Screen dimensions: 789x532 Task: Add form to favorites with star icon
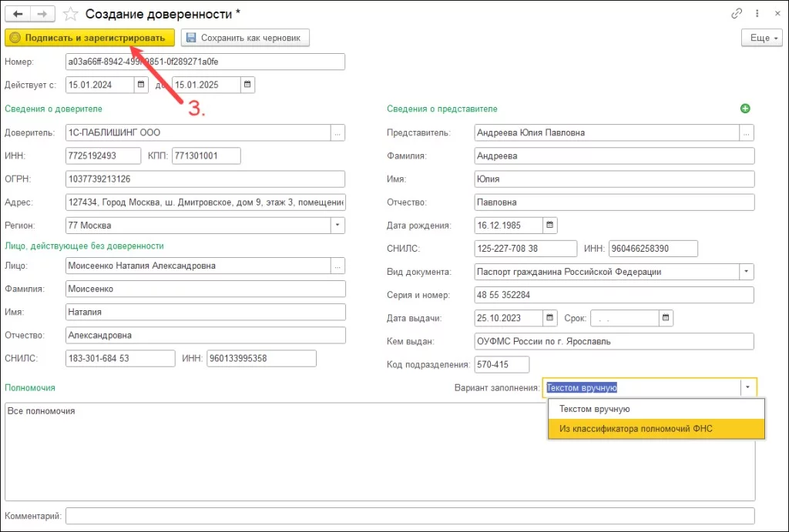click(x=70, y=14)
